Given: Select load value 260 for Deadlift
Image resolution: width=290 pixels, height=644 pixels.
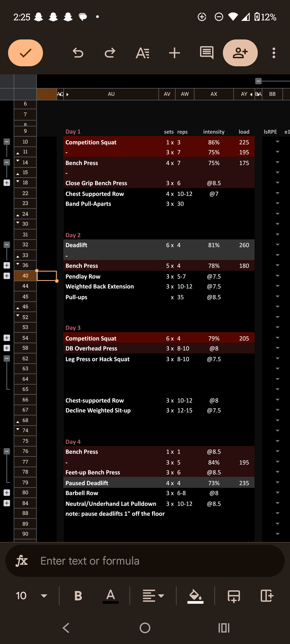Looking at the screenshot, I should tap(244, 245).
